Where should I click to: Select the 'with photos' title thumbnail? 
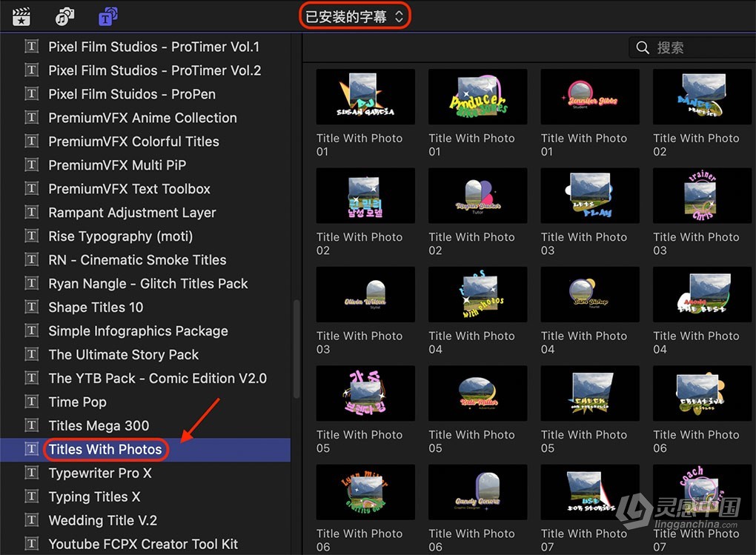478,294
